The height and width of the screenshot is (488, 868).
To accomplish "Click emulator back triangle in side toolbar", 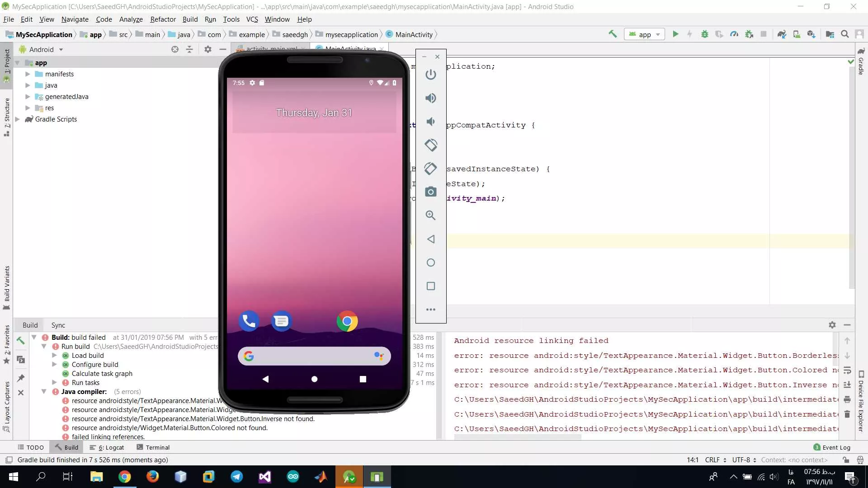I will 431,239.
